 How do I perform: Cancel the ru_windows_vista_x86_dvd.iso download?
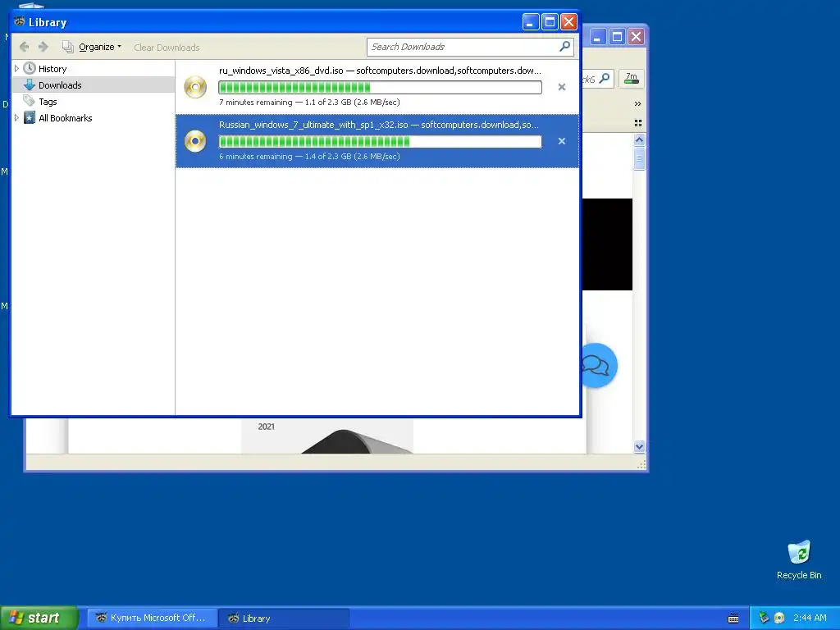pyautogui.click(x=561, y=87)
